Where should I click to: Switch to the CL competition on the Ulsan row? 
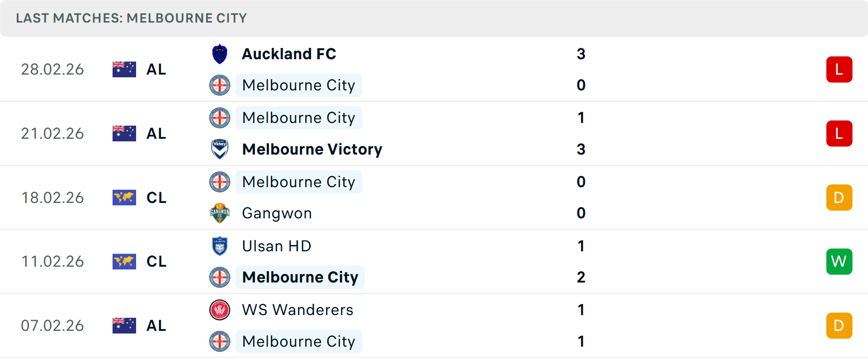tap(156, 261)
